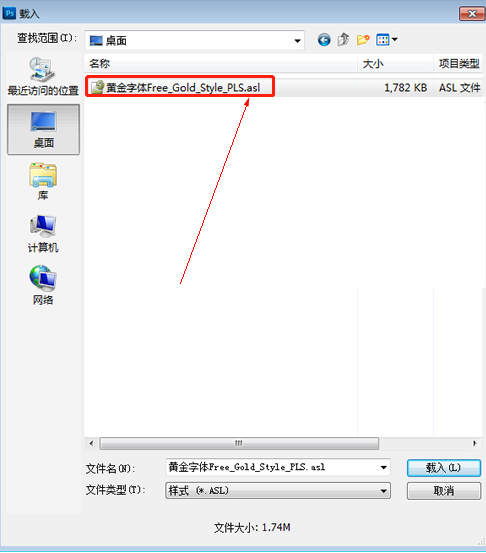This screenshot has height=553, width=486.
Task: Open the Libraries (库) sidebar shortcut
Action: point(43,182)
